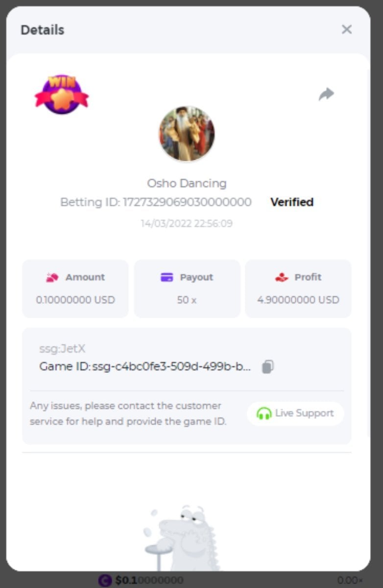Click the Verified label
383x588 pixels.
click(292, 202)
